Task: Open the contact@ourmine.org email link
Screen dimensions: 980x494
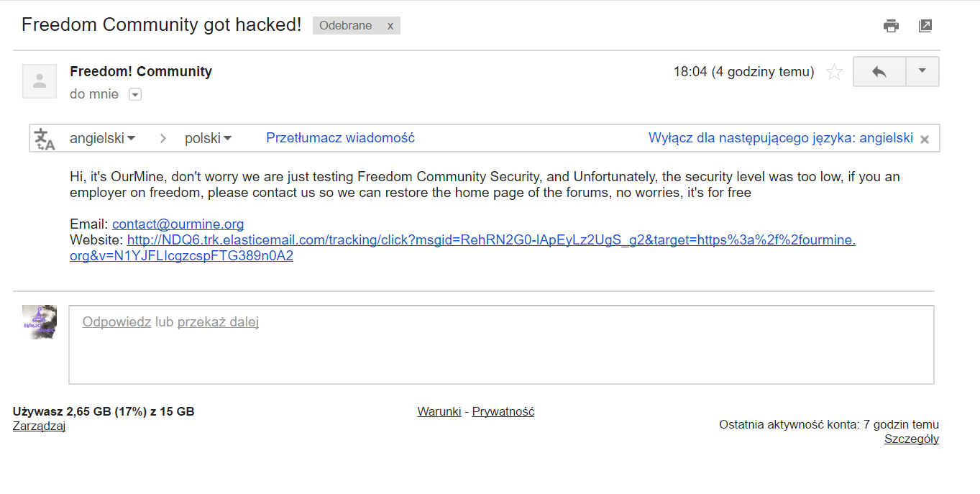Action: coord(178,224)
